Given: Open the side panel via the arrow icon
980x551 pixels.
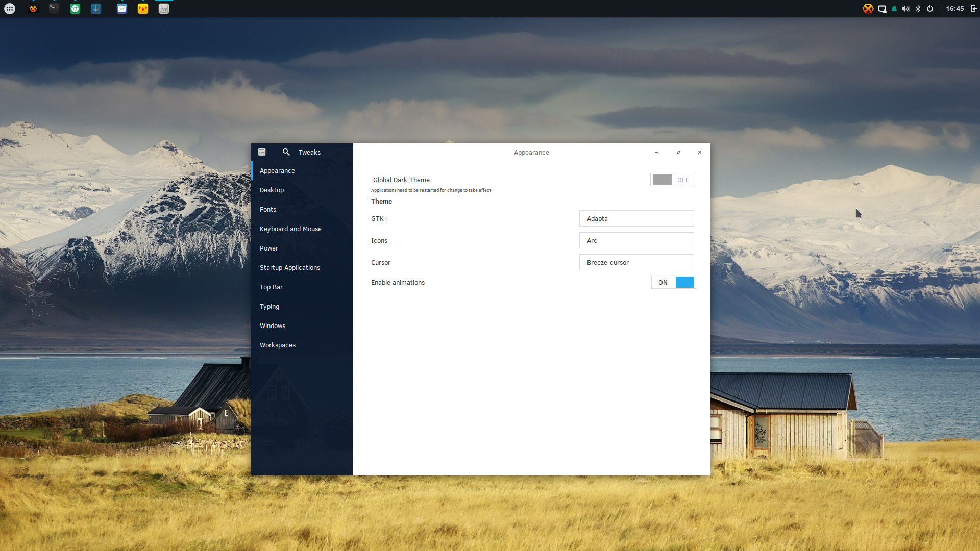Looking at the screenshot, I should click(974, 9).
